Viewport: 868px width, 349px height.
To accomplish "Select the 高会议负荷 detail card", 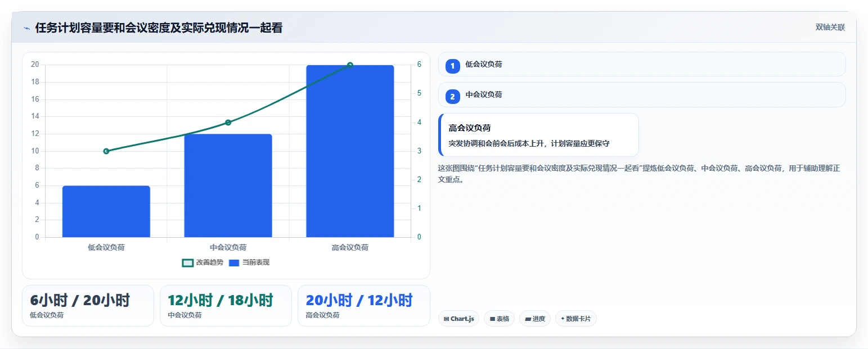I will (538, 135).
